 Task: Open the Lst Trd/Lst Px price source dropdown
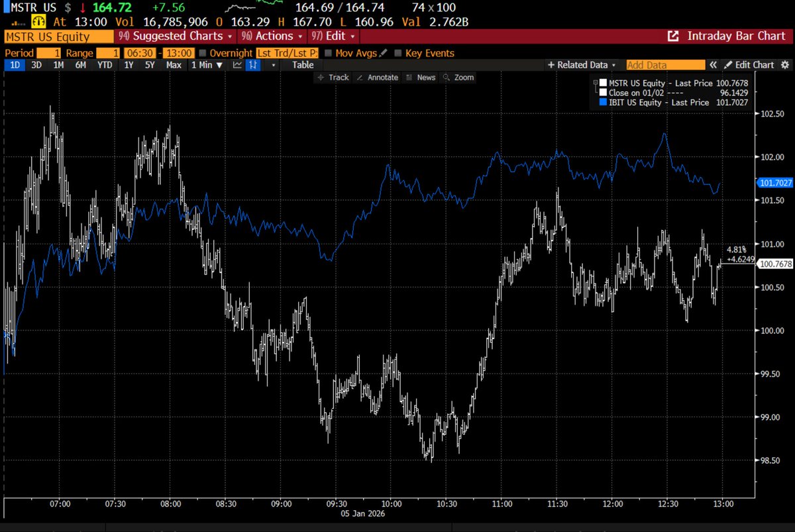[287, 53]
